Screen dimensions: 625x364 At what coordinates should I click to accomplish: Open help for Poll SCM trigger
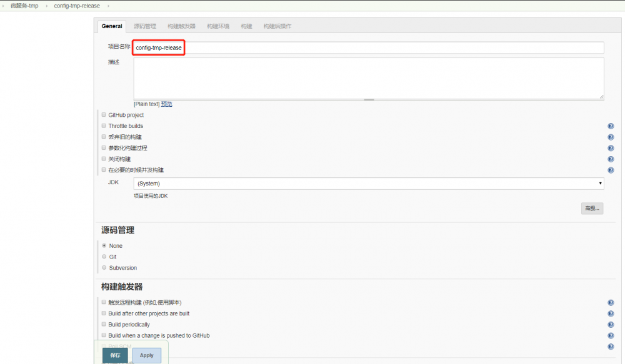point(611,347)
